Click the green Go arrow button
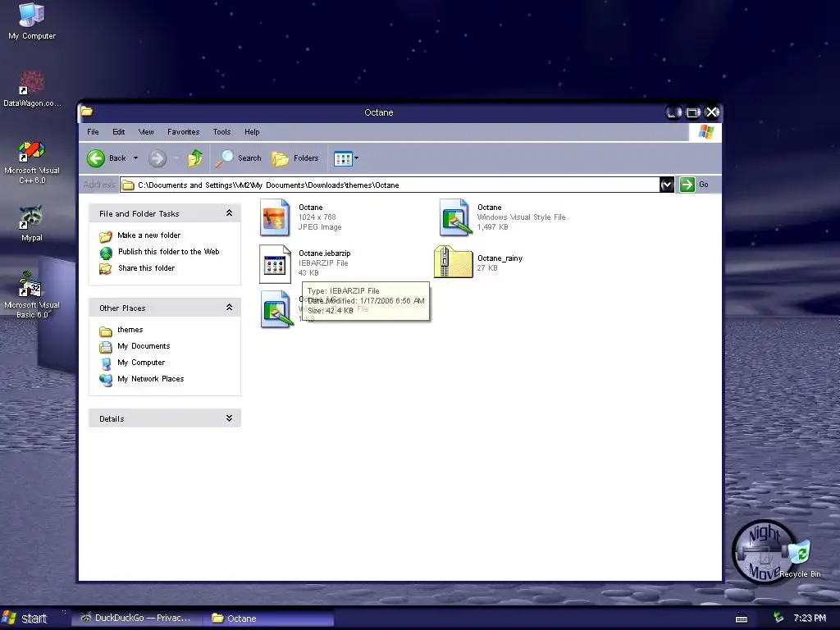 [687, 185]
